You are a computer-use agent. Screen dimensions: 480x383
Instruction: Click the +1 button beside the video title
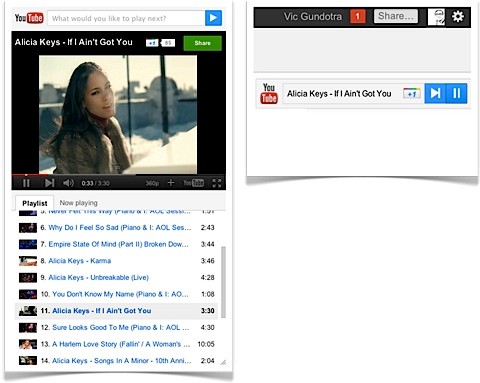pos(152,43)
